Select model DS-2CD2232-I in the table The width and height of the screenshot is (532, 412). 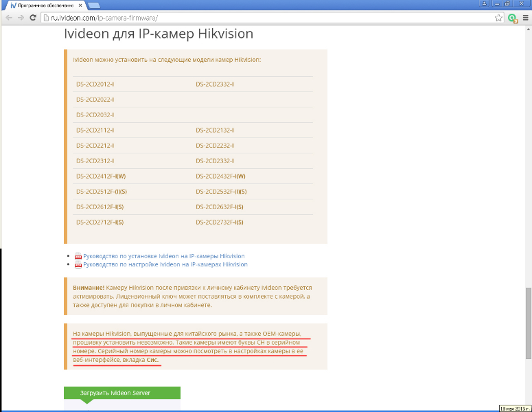215,146
